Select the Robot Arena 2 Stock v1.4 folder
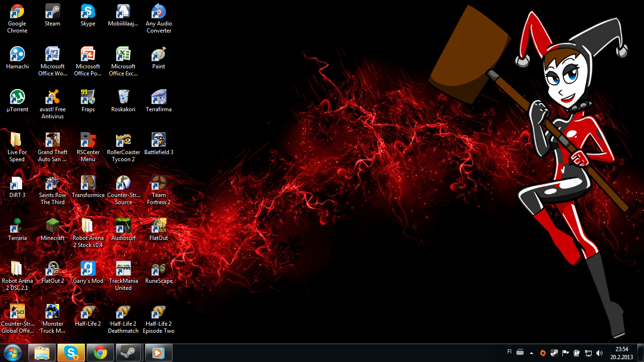This screenshot has height=362, width=644. coord(88,233)
